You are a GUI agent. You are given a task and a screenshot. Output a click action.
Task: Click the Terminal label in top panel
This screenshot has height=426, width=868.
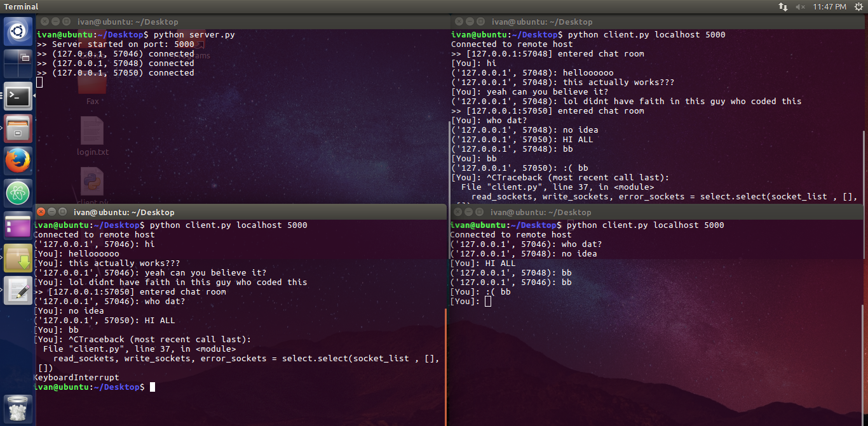pyautogui.click(x=20, y=6)
